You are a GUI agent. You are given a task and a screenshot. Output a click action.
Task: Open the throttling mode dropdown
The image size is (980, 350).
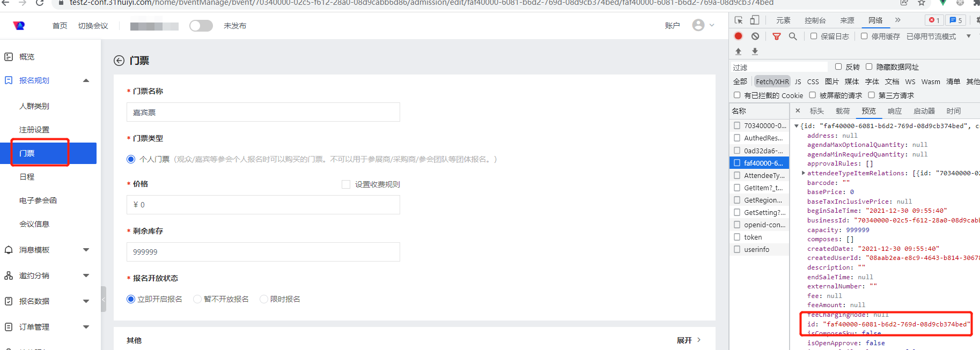pos(968,36)
